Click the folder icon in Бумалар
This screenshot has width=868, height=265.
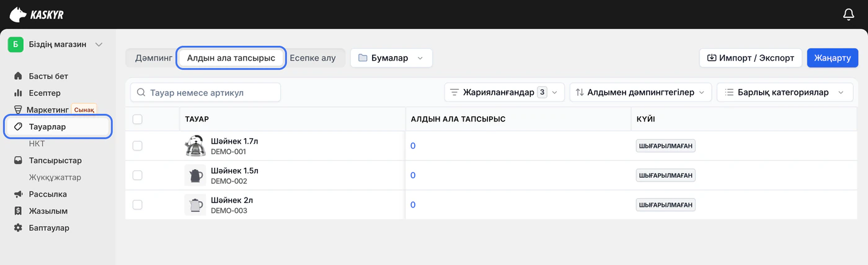pyautogui.click(x=363, y=58)
